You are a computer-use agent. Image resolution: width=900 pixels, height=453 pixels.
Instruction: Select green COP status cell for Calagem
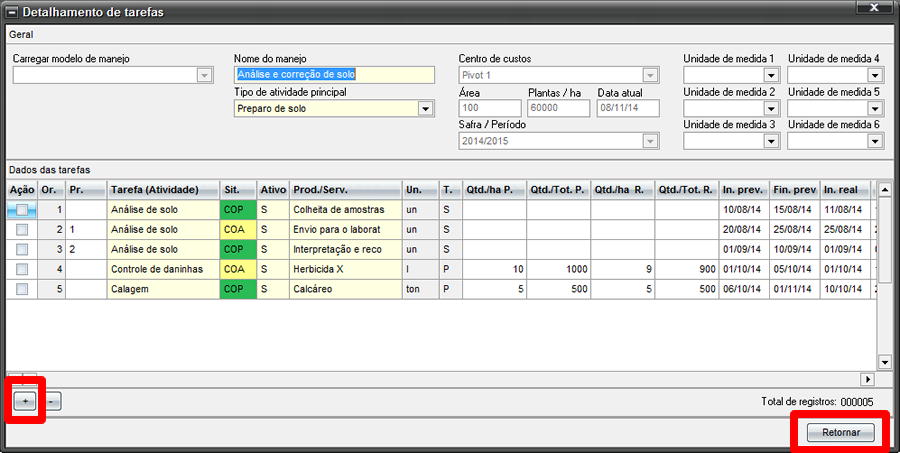[237, 289]
